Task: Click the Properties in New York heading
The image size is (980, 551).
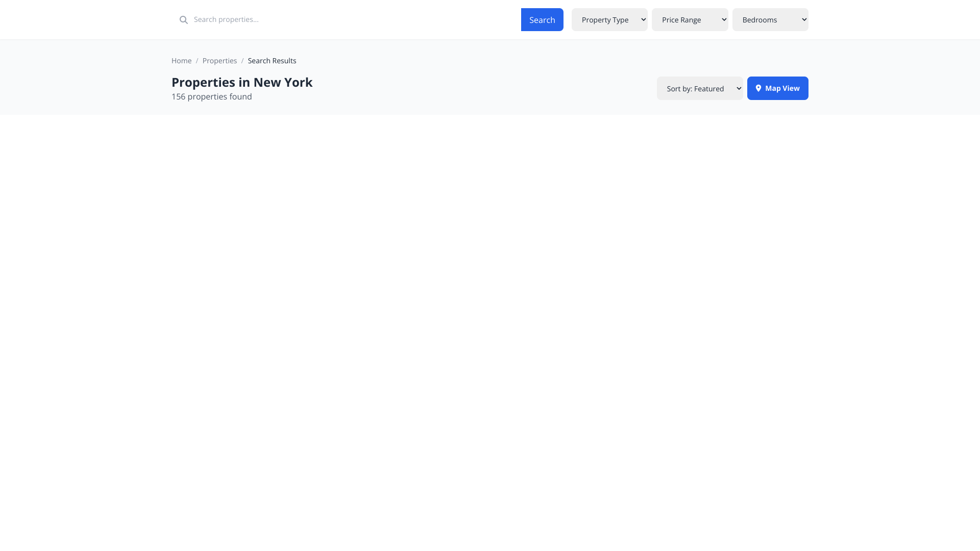Action: (242, 82)
